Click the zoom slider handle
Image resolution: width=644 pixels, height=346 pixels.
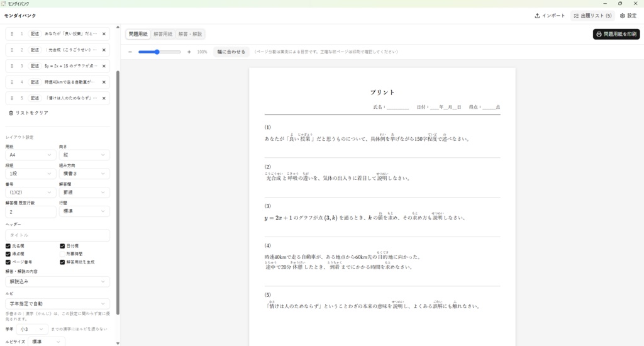click(x=157, y=52)
